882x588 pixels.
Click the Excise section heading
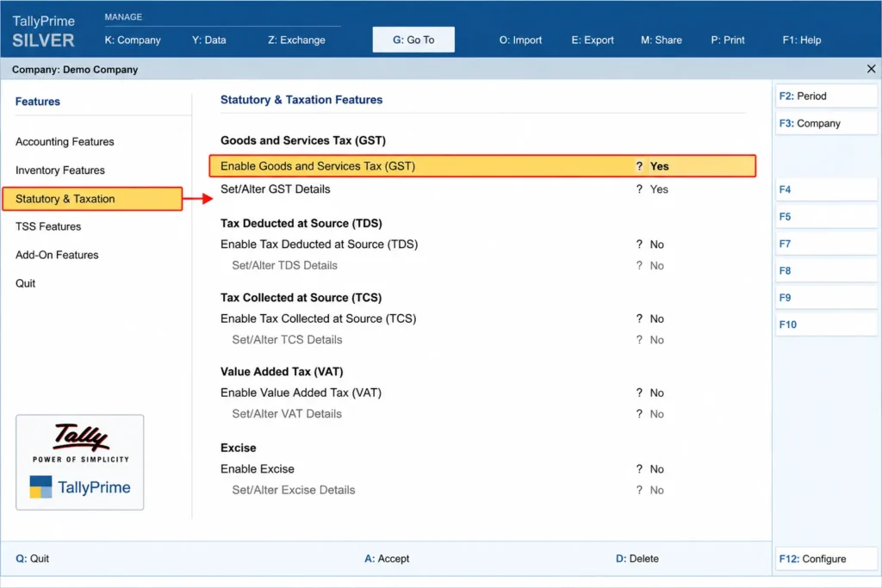pos(238,448)
